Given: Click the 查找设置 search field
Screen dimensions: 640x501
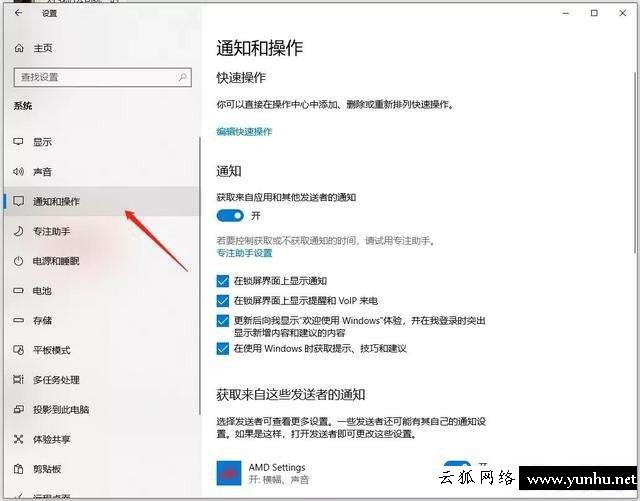Looking at the screenshot, I should tap(102, 77).
